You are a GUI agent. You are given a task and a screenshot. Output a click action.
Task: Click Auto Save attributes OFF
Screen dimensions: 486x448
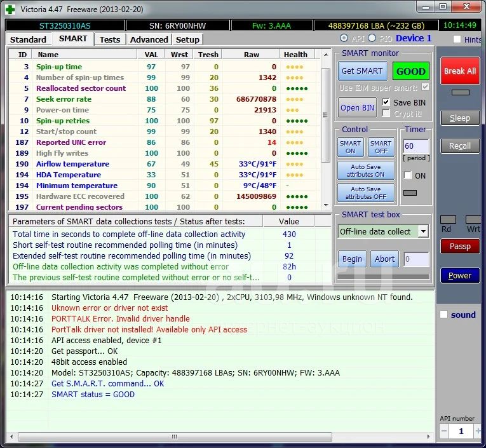click(366, 193)
